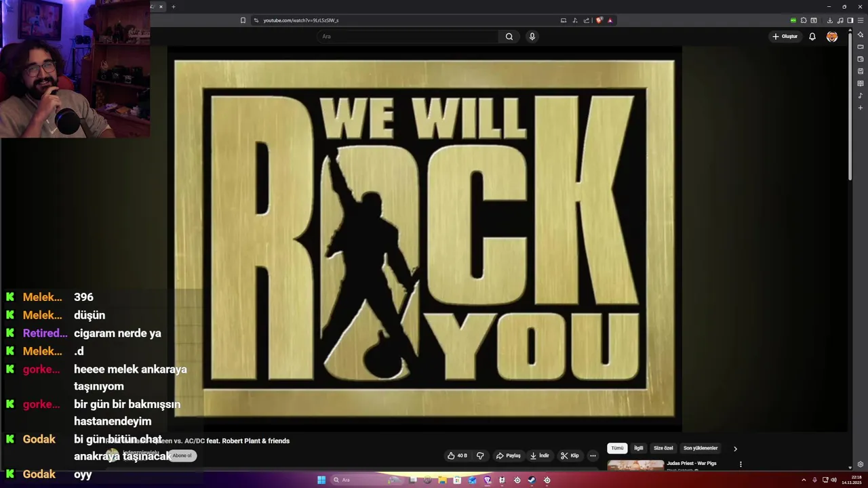Click the We Will Rock You video player
868x488 pixels.
point(425,237)
